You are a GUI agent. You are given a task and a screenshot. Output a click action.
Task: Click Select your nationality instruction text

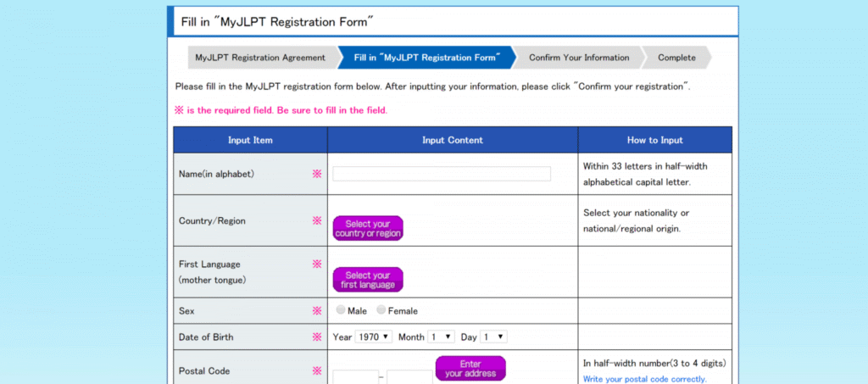636,220
